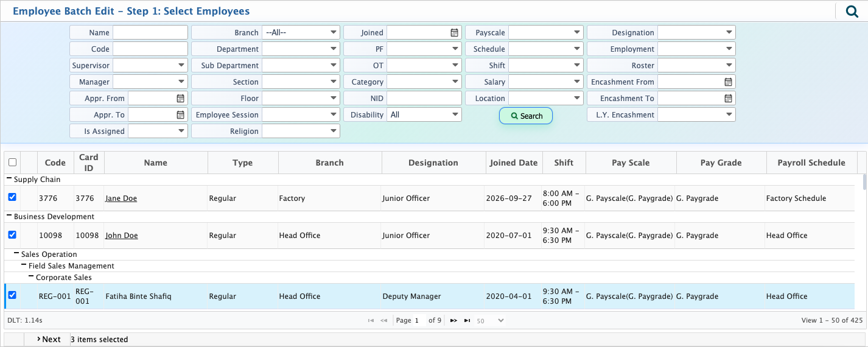Focus the Name filter input
The image size is (868, 347).
(150, 32)
